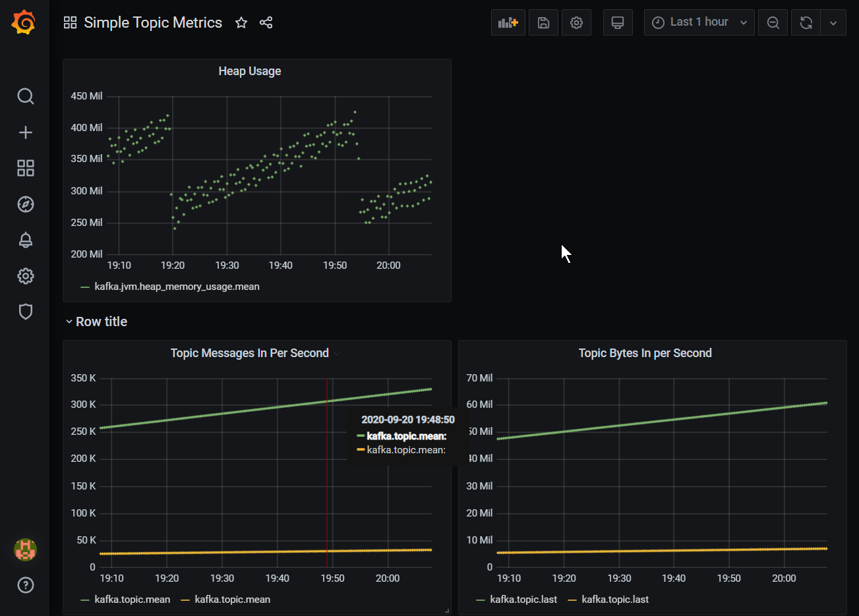859x616 pixels.
Task: Open the Configuration gear in sidebar
Action: (25, 276)
